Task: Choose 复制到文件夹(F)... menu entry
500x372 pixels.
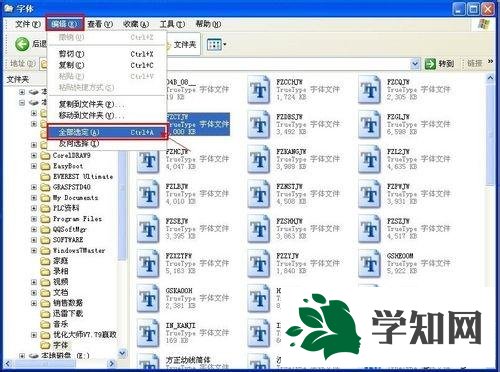Action: coord(107,104)
